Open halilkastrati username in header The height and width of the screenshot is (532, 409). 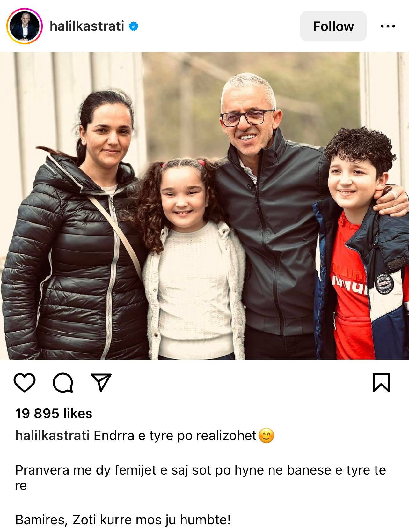pyautogui.click(x=87, y=26)
